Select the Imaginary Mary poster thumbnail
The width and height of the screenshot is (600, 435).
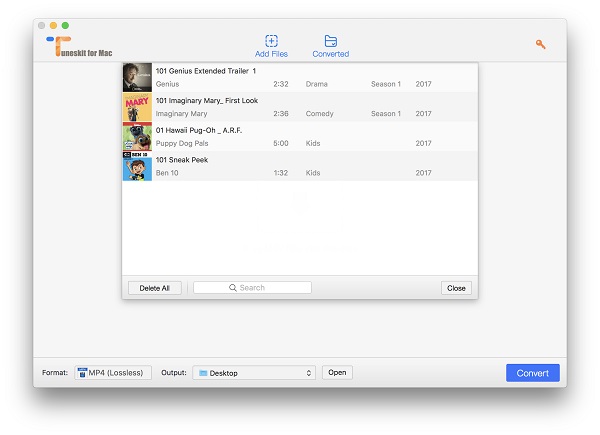137,107
